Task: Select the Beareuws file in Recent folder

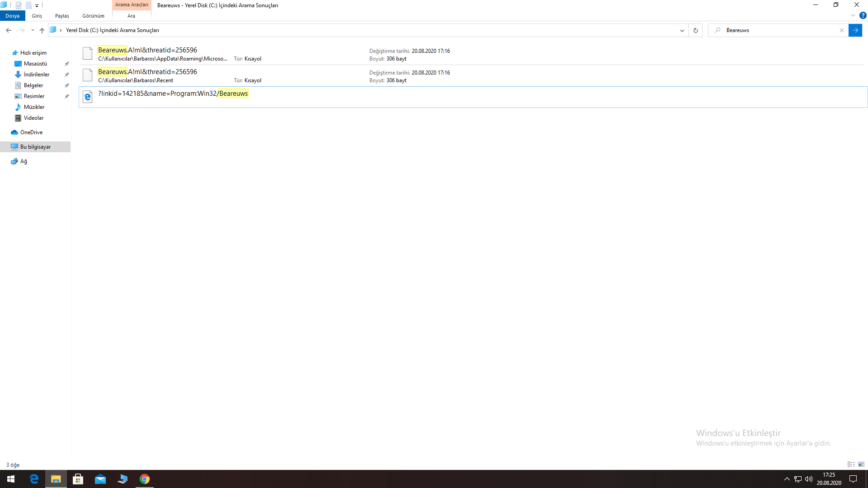Action: (x=147, y=72)
